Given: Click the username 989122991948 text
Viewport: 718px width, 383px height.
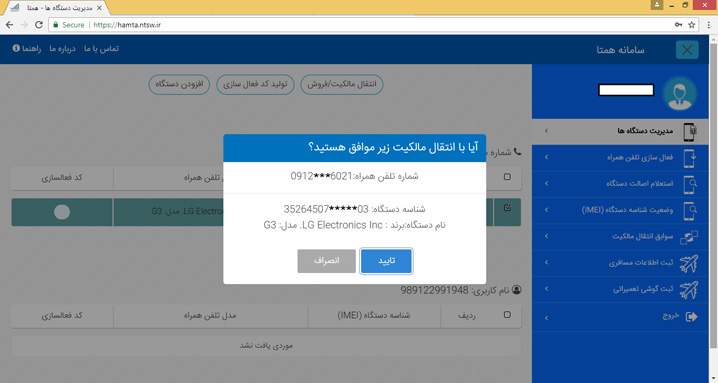Looking at the screenshot, I should point(435,290).
